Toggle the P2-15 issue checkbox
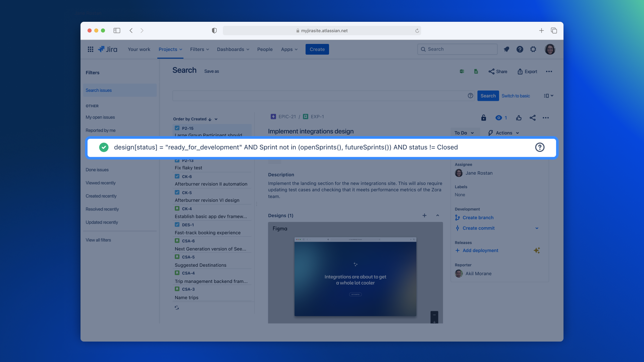The width and height of the screenshot is (644, 362). 177,128
